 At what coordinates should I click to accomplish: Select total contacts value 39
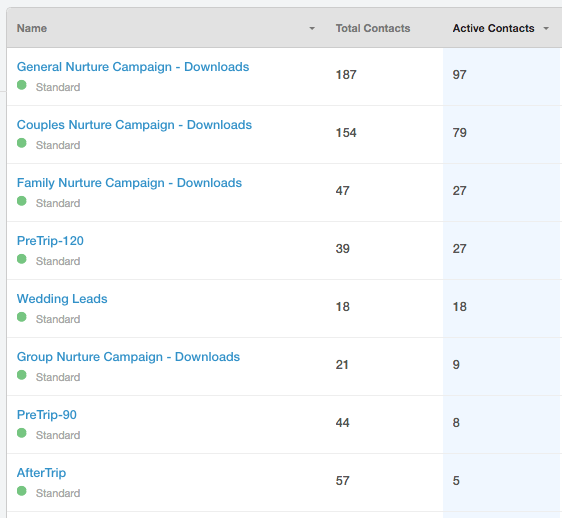pos(343,249)
